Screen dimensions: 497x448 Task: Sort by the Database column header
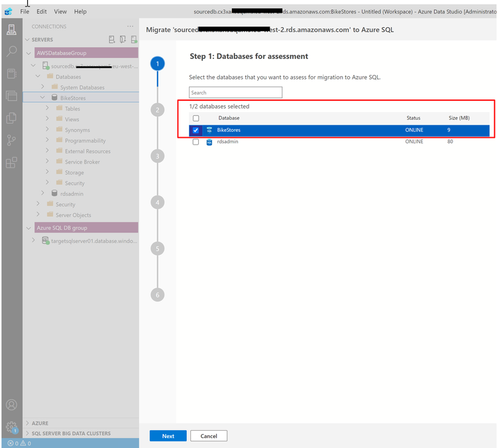(x=229, y=118)
